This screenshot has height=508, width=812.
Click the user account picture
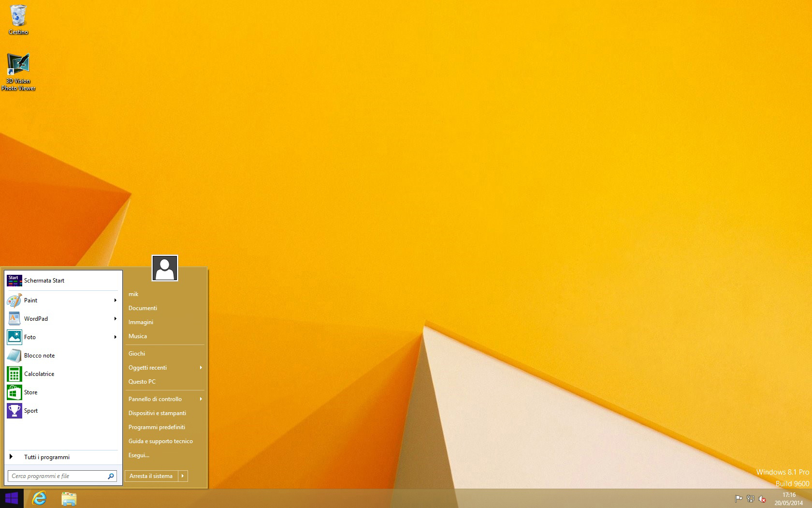[165, 268]
